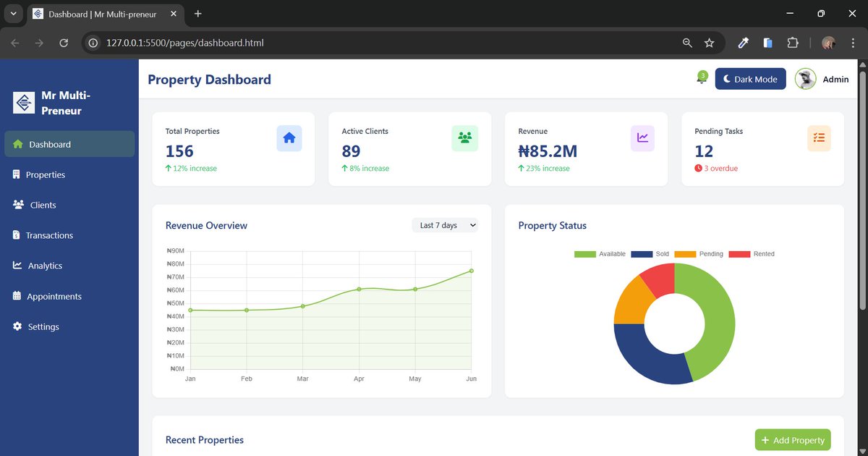The width and height of the screenshot is (868, 456).
Task: Click the Clients people icon in sidebar
Action: pos(19,205)
